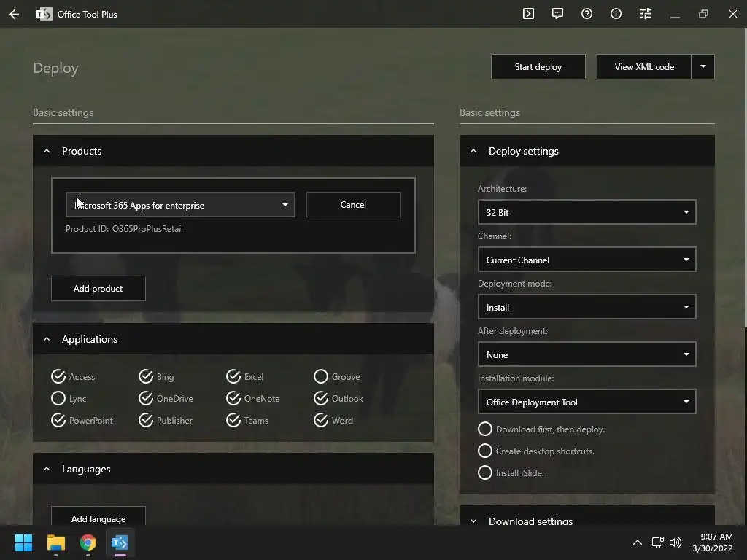Open the Microsoft 365 Apps product dropdown
The height and width of the screenshot is (560, 747).
pyautogui.click(x=181, y=205)
